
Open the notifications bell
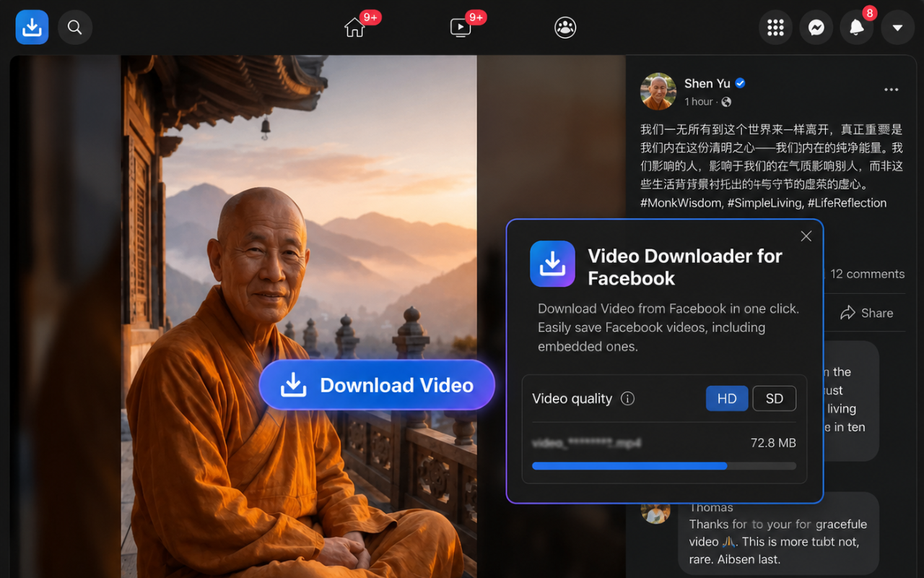pyautogui.click(x=857, y=27)
